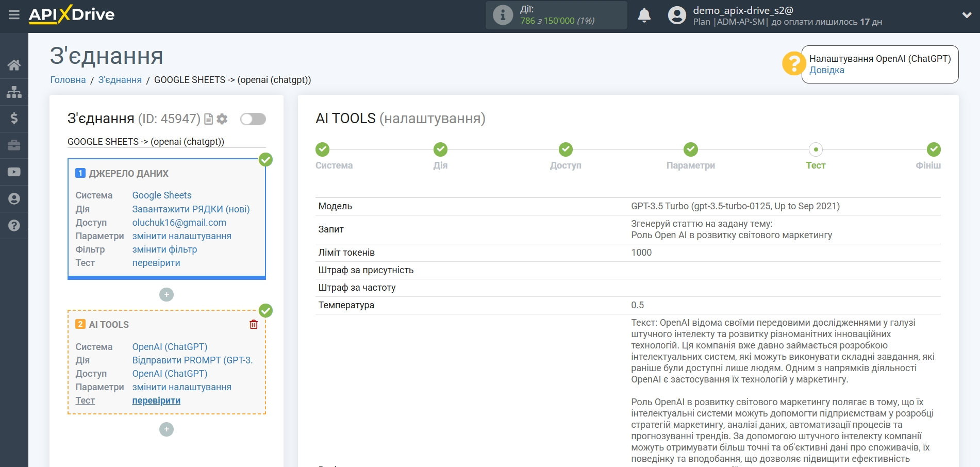The image size is (980, 467).
Task: Open the video tutorials sidebar icon
Action: (14, 172)
